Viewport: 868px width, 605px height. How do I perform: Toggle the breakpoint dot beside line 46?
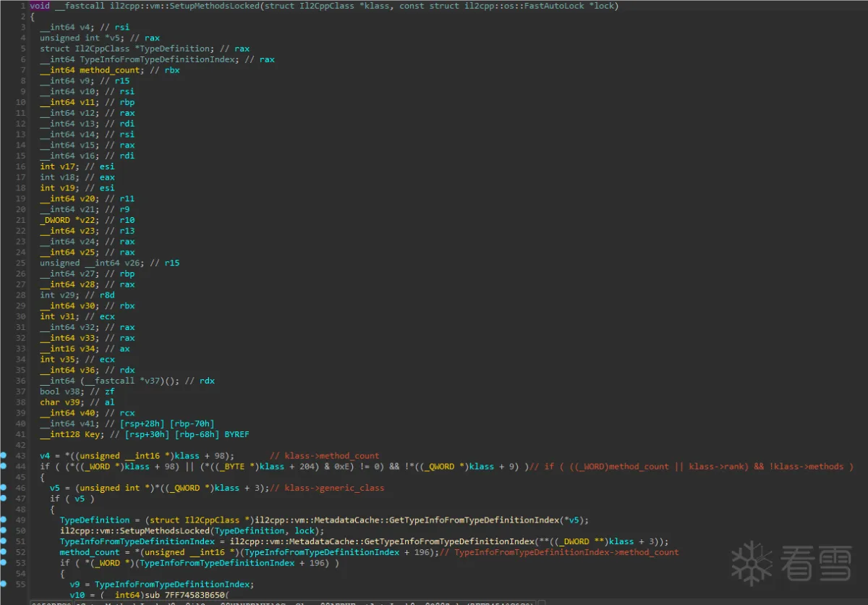point(4,488)
